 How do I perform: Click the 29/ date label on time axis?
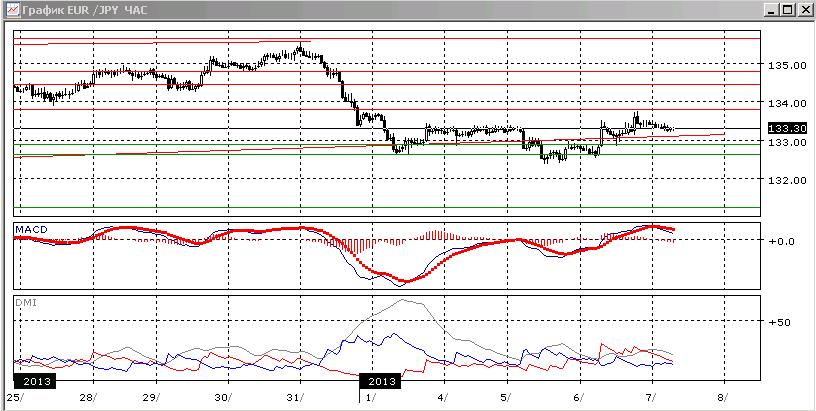[x=151, y=398]
